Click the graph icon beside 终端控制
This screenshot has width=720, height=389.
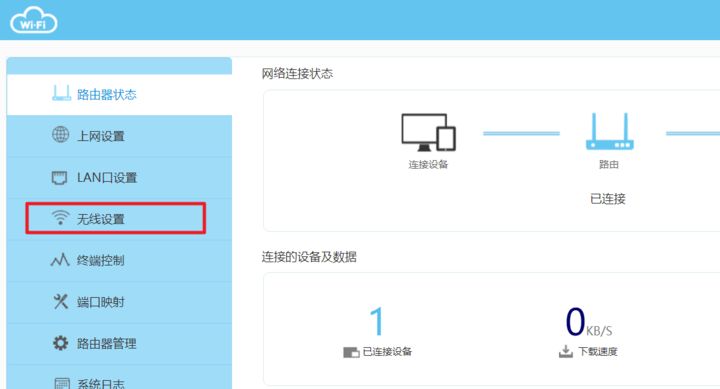click(60, 260)
